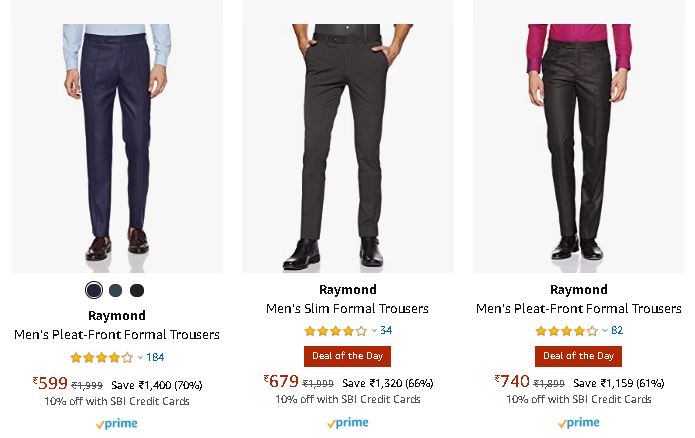Select the black color swatch

pyautogui.click(x=137, y=290)
